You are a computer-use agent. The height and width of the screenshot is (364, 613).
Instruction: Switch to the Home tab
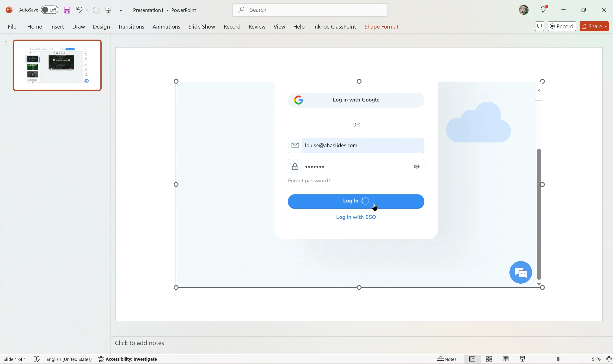[35, 26]
